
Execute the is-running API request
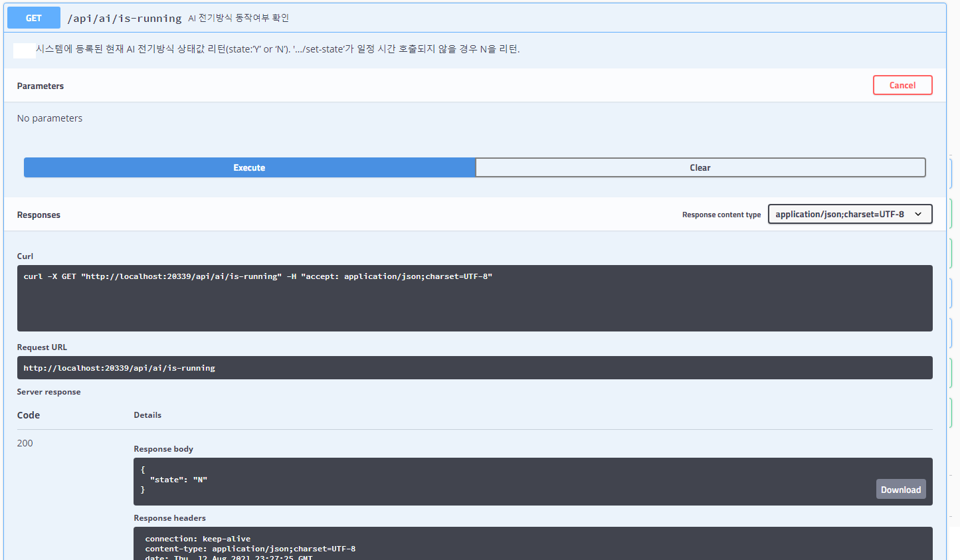pyautogui.click(x=248, y=167)
